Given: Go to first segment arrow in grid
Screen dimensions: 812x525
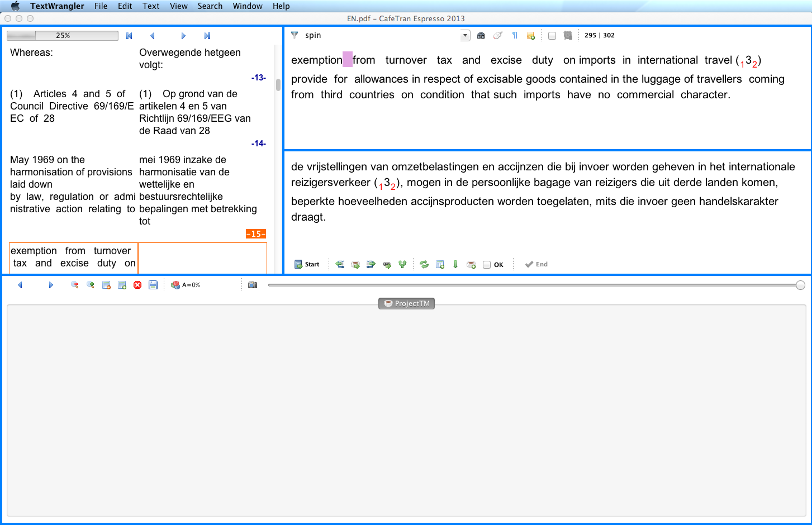Looking at the screenshot, I should tap(129, 36).
